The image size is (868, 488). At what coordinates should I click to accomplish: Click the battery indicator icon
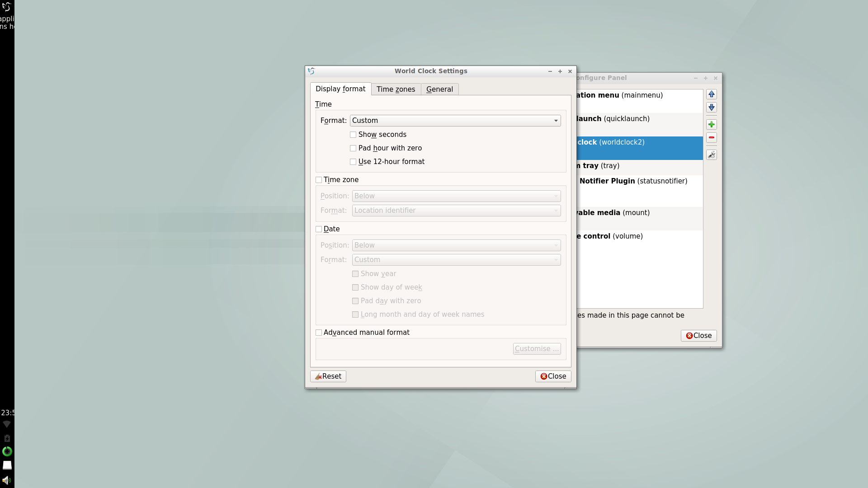[x=7, y=438]
